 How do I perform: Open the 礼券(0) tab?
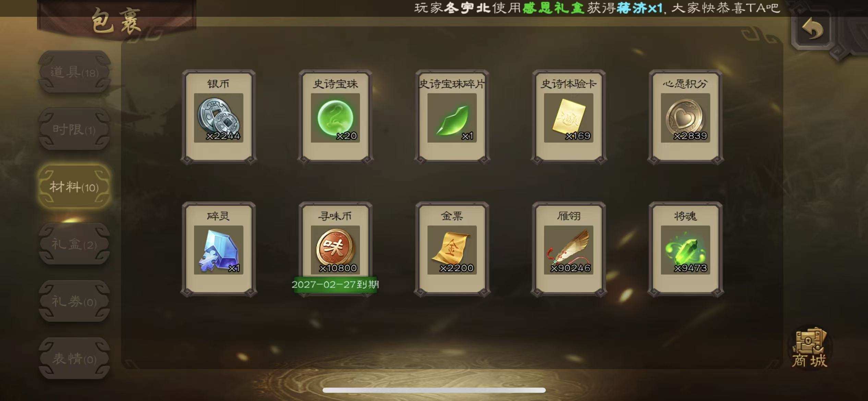pyautogui.click(x=74, y=301)
